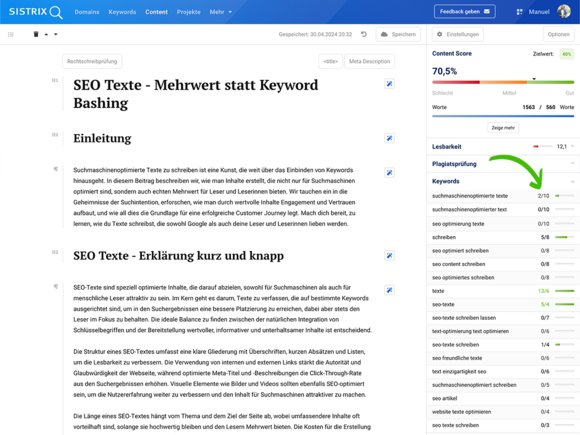Viewport: 580px width, 435px height.
Task: Open the Projekte navigation item
Action: (188, 12)
